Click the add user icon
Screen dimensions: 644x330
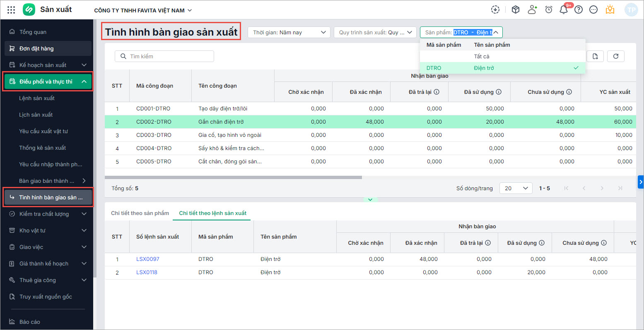coord(532,10)
